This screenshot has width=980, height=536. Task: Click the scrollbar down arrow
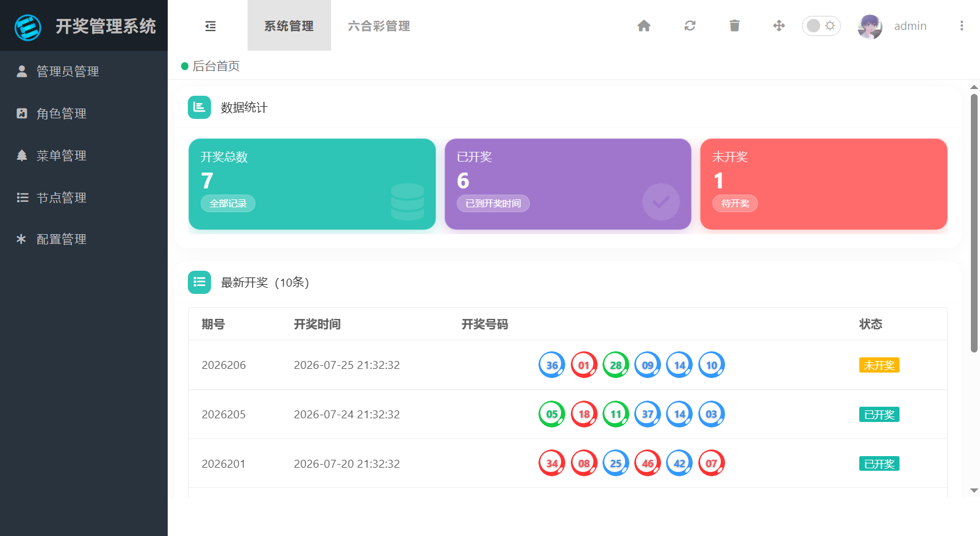[974, 490]
